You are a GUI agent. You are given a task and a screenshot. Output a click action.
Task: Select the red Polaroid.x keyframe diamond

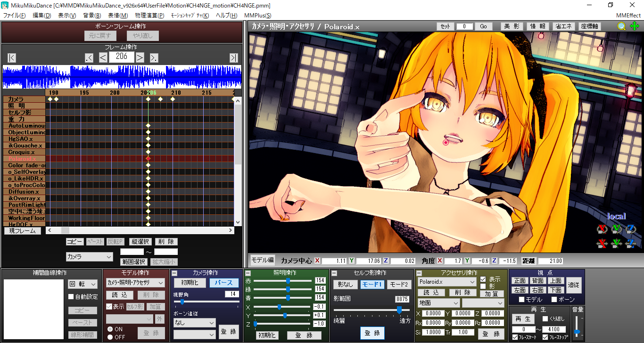[x=149, y=159]
